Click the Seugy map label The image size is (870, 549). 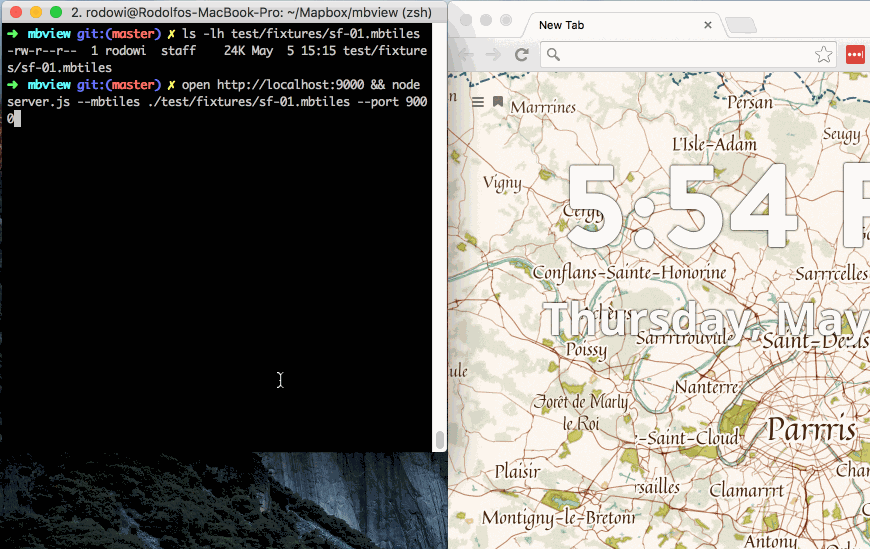tap(841, 135)
